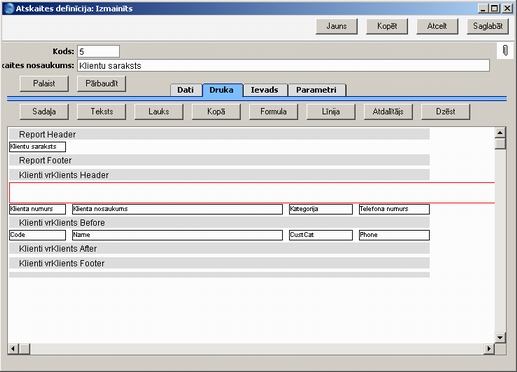Click the Pārbaudīt button
517x372 pixels.
(101, 83)
